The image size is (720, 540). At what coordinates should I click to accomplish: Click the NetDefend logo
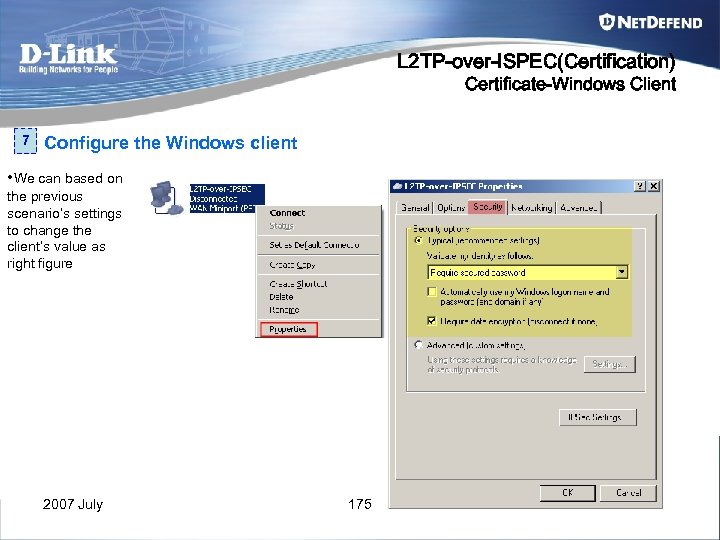(651, 22)
